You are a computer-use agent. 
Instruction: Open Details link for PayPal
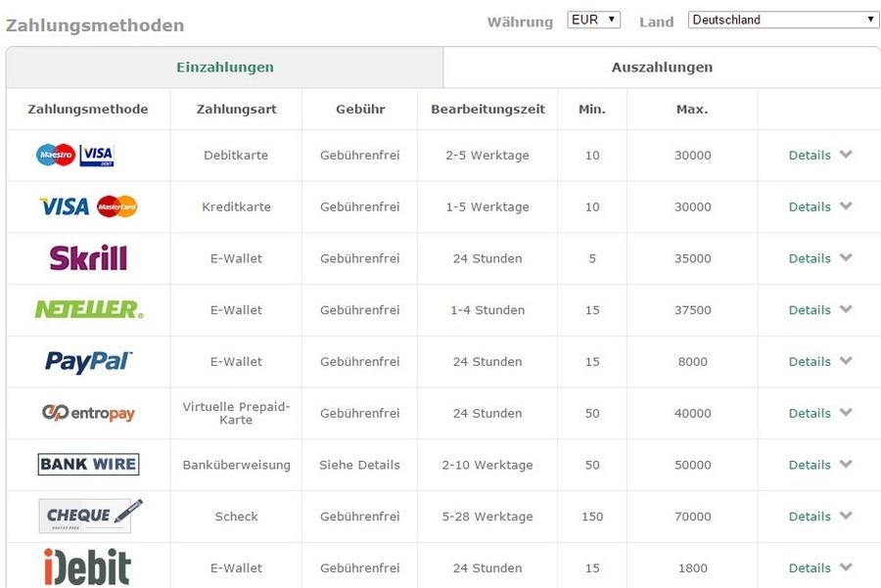810,362
